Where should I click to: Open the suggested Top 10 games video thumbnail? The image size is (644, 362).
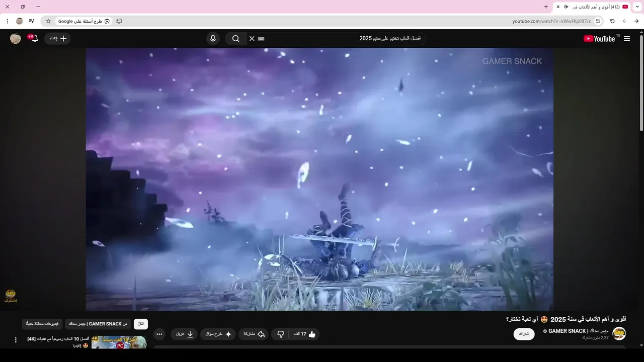(119, 342)
